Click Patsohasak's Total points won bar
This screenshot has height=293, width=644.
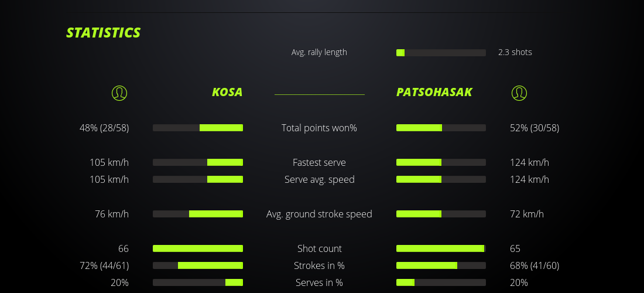pyautogui.click(x=441, y=128)
